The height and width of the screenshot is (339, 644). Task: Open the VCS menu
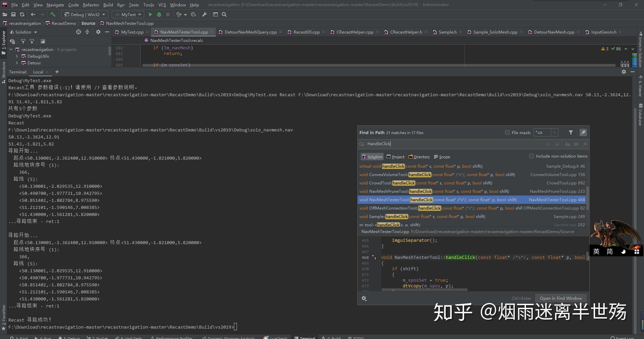pyautogui.click(x=162, y=5)
